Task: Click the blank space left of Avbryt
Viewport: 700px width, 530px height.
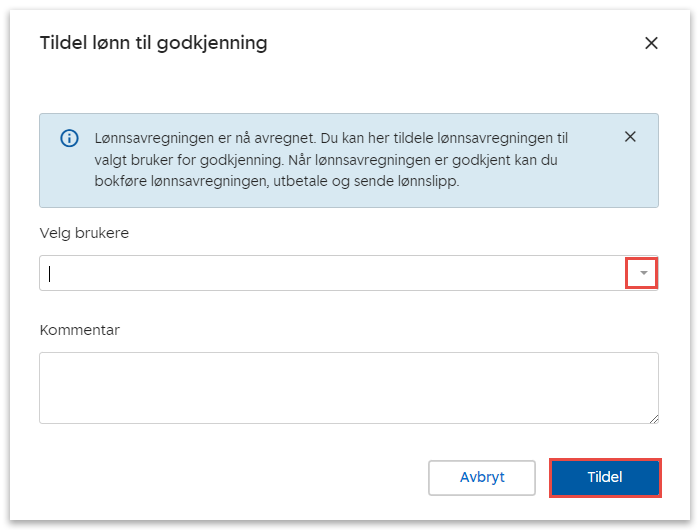Action: [230, 477]
